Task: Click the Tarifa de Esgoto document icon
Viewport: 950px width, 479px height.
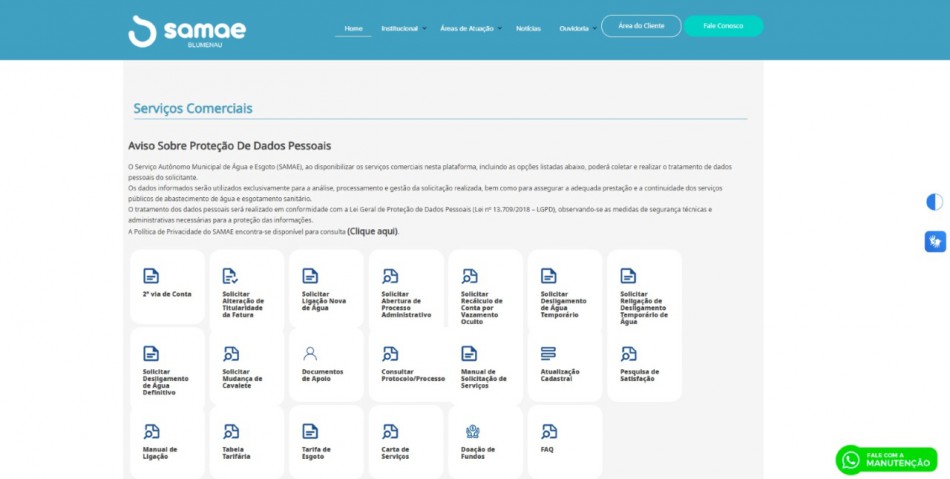Action: point(310,431)
